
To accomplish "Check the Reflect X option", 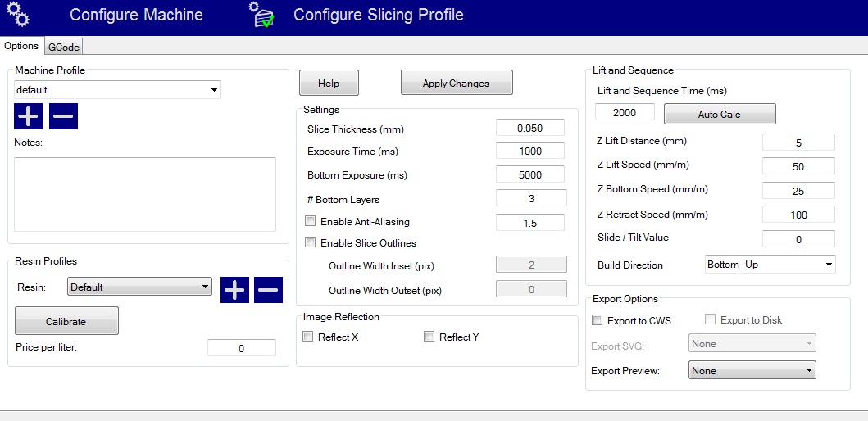I will [308, 337].
